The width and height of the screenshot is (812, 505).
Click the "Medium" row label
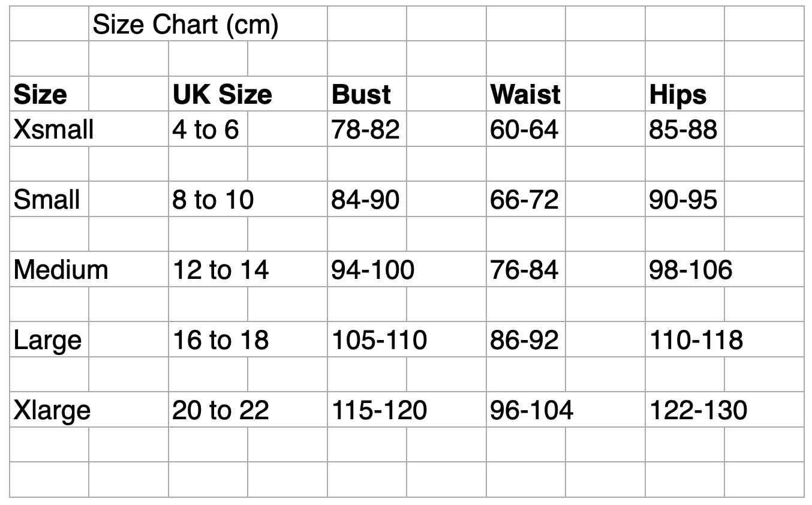61,269
